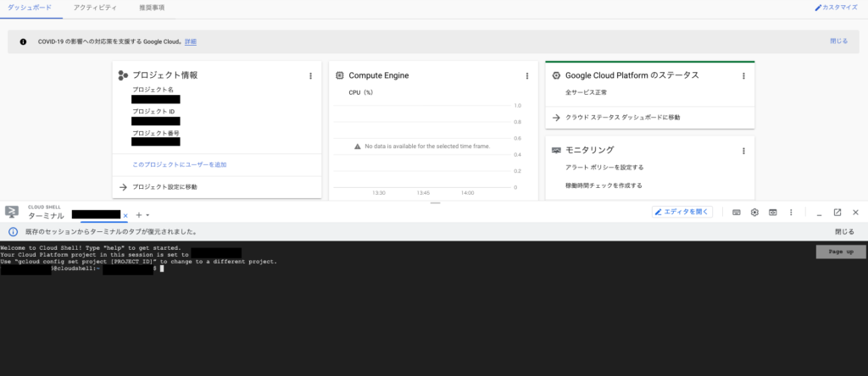Click このプロジェクトにユーザーを追加 link
Screen dimensions: 868x376
pos(180,165)
